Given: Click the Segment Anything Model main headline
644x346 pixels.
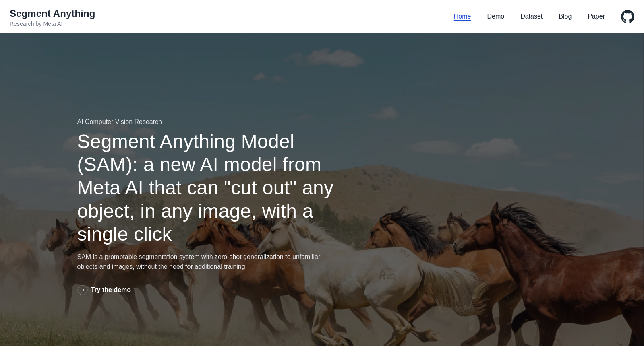Looking at the screenshot, I should point(205,188).
